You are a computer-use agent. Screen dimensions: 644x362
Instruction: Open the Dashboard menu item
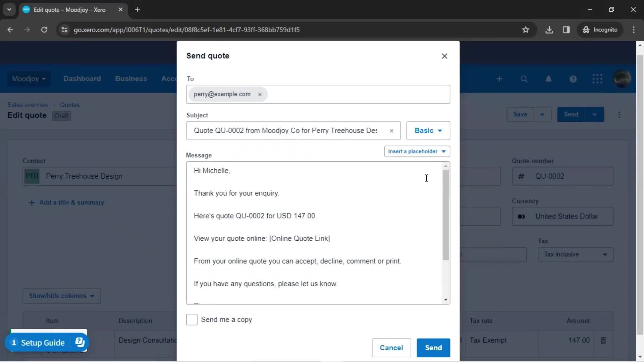[x=82, y=79]
